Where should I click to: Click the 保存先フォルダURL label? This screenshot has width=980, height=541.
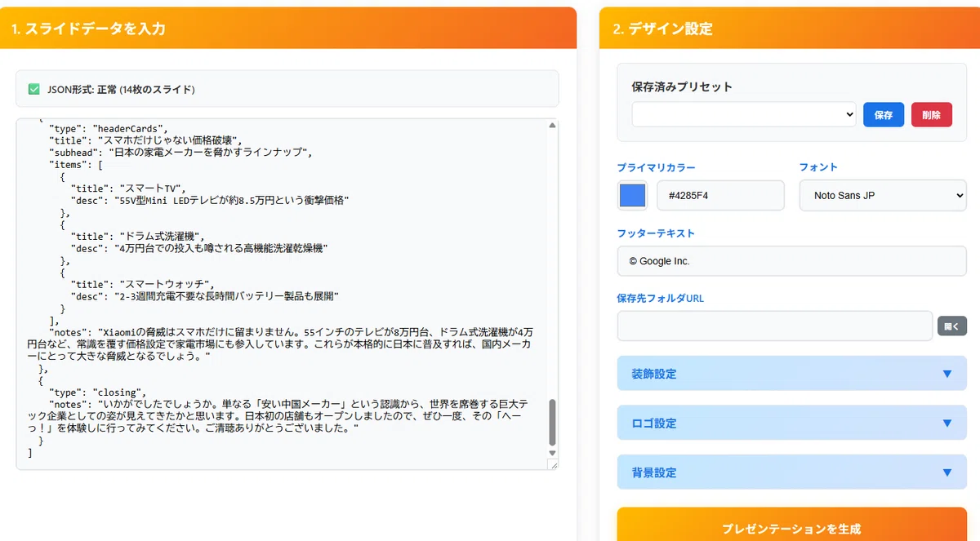pyautogui.click(x=661, y=299)
